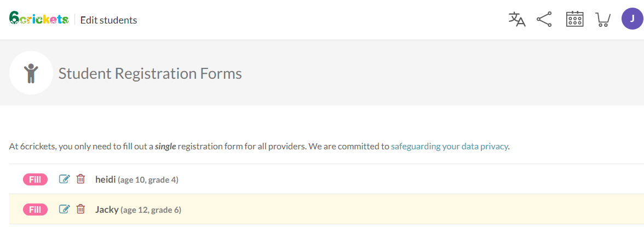The width and height of the screenshot is (644, 227).
Task: Edit Jacky's student record
Action: point(64,209)
